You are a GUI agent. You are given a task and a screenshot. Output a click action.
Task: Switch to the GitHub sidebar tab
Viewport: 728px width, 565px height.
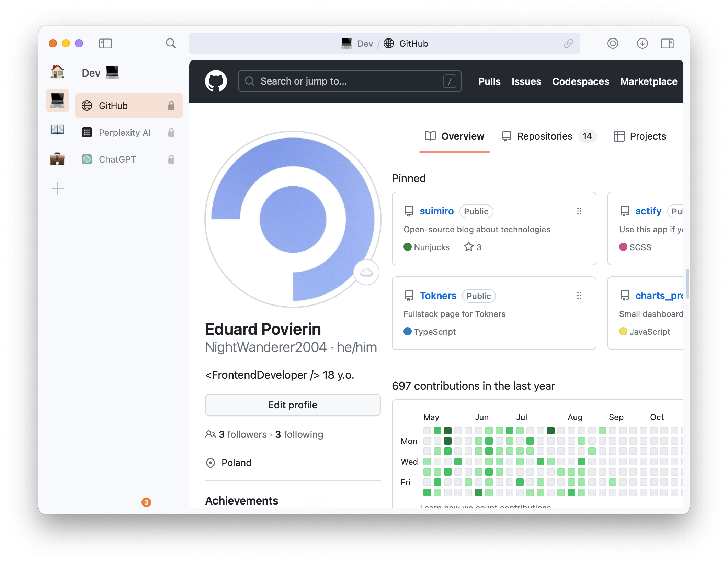tap(129, 106)
